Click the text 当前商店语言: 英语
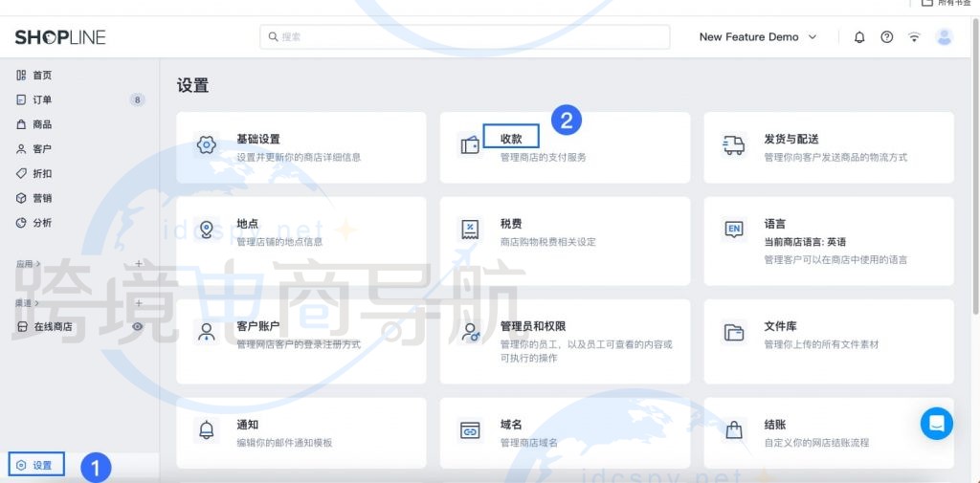This screenshot has height=483, width=980. [805, 242]
